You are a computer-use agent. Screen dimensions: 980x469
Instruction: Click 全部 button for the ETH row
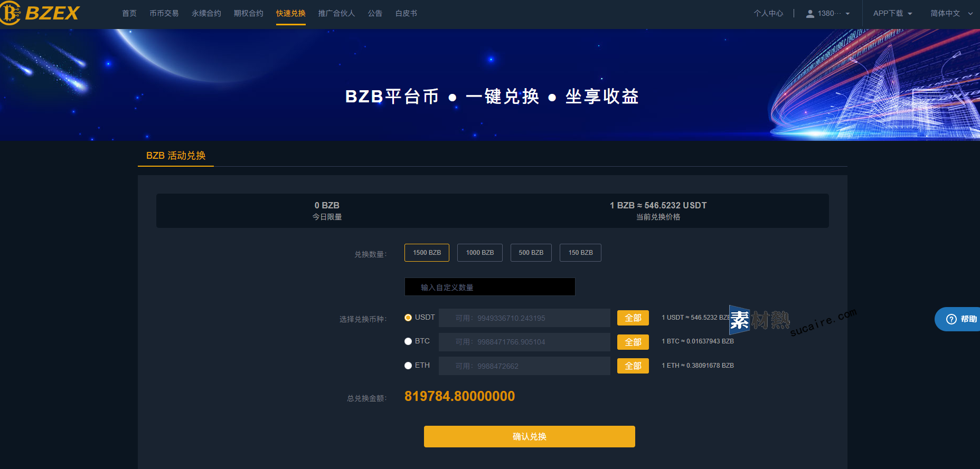tap(633, 366)
